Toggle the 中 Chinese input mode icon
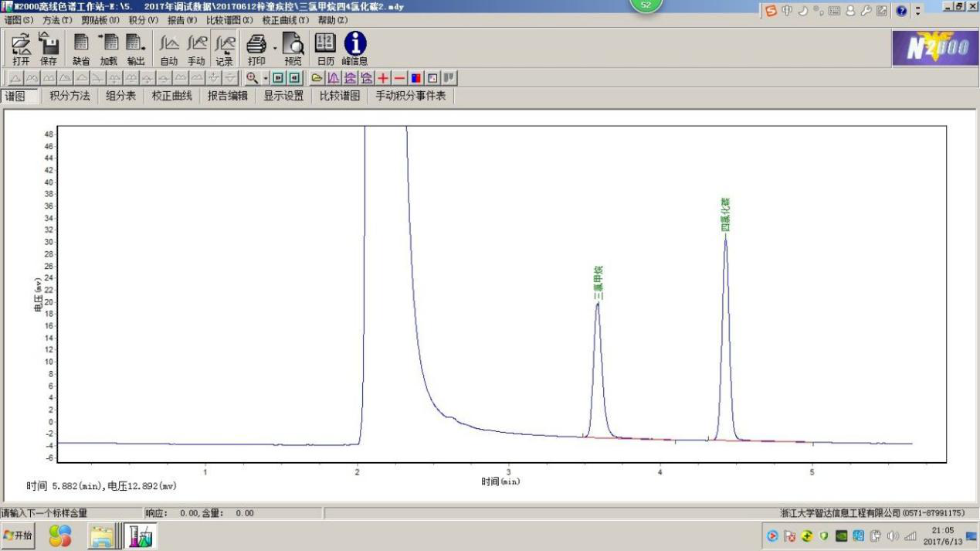This screenshot has width=980, height=551. tap(787, 12)
